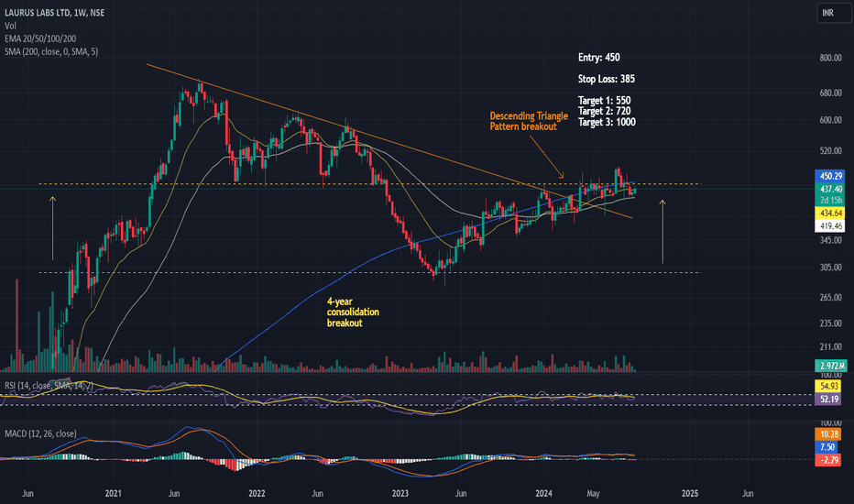Click 2022 on the time axis
This screenshot has width=854, height=504.
(x=257, y=494)
